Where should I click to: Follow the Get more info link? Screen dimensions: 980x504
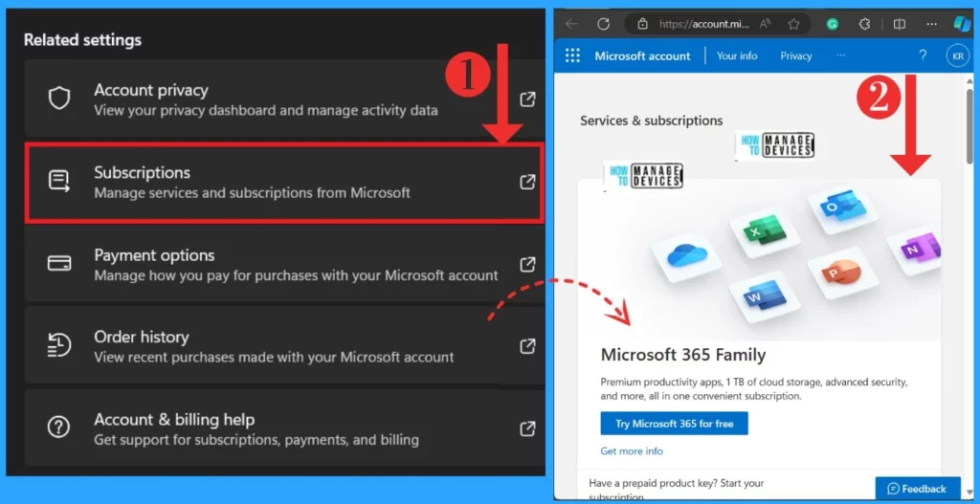pyautogui.click(x=632, y=451)
